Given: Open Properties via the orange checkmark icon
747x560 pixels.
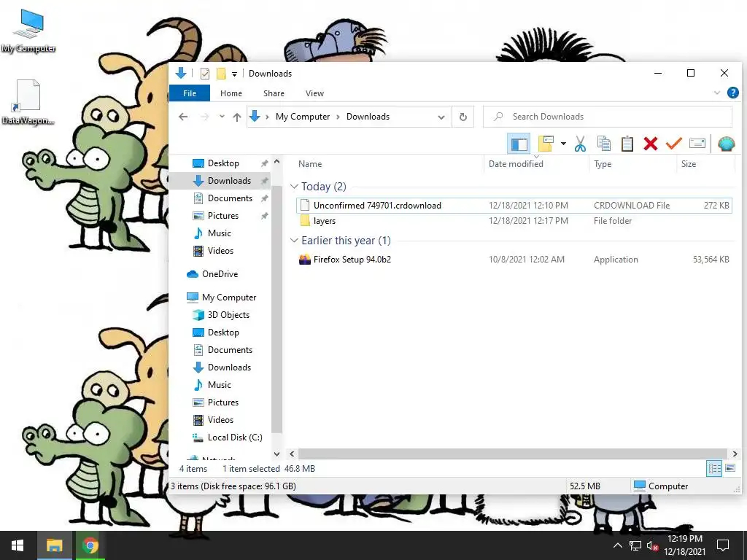Looking at the screenshot, I should click(673, 144).
